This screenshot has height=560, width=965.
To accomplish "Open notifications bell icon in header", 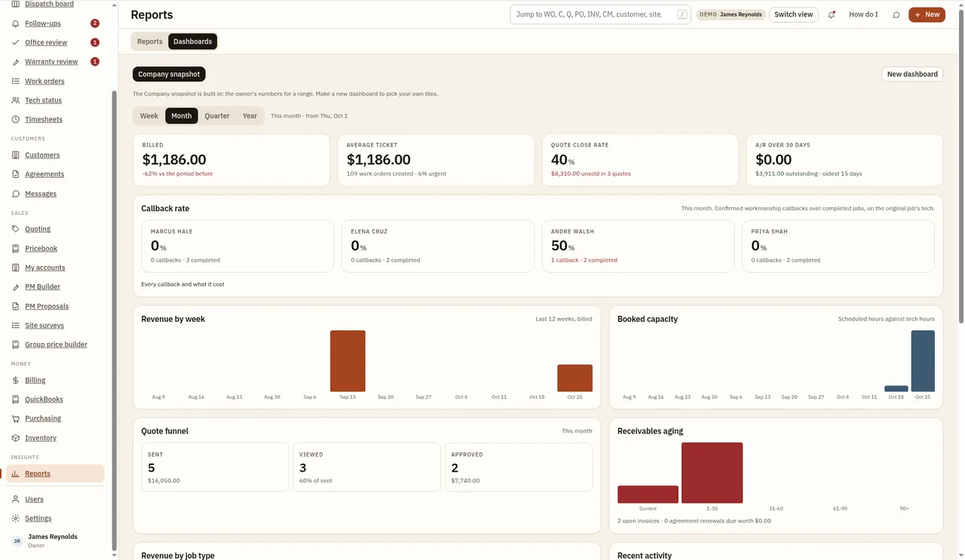I will tap(832, 14).
